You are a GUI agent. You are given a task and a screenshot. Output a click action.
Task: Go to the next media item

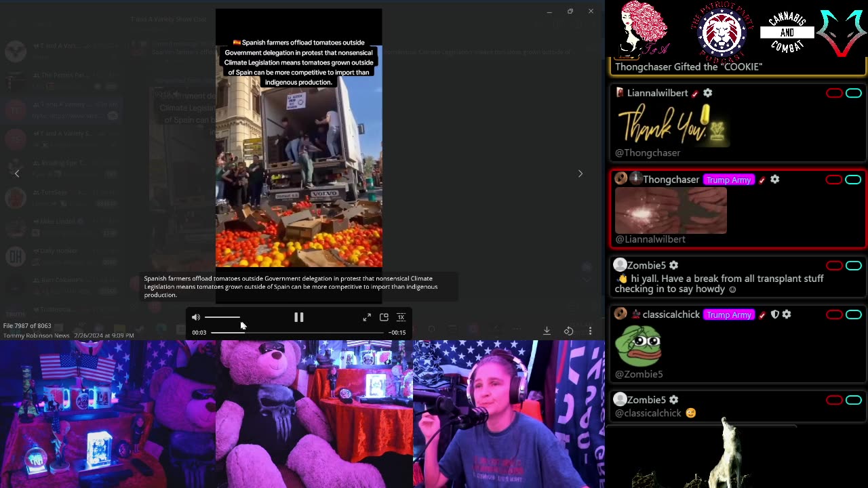pos(580,174)
